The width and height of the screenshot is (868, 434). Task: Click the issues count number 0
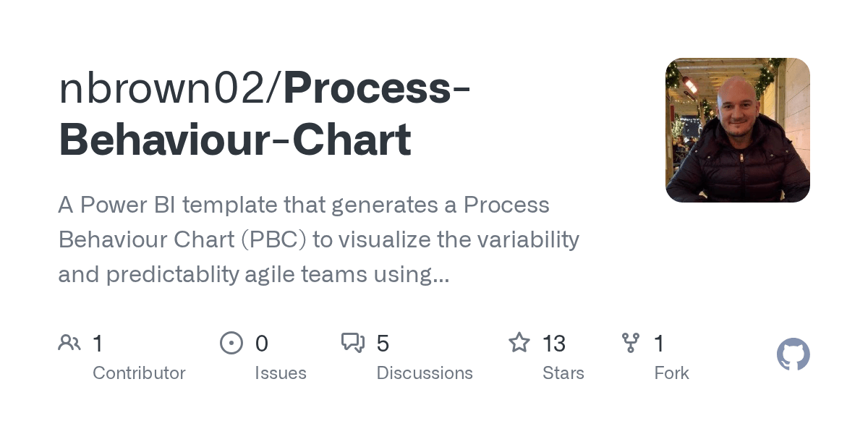point(262,344)
